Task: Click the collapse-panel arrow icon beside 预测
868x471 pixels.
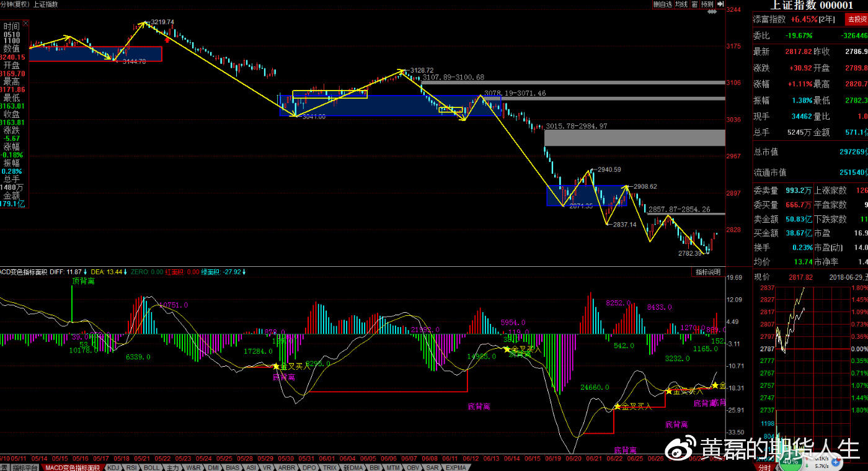Action: (x=720, y=4)
